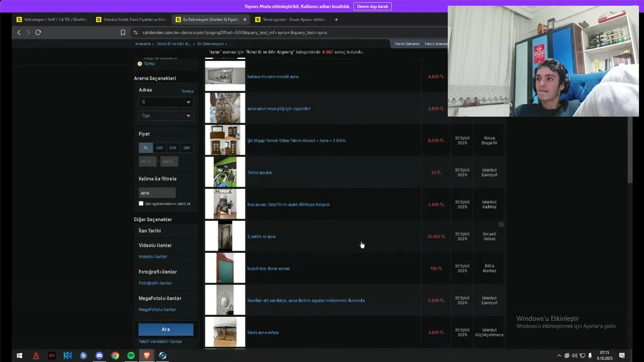This screenshot has width=644, height=362.
Task: Click Türkiye link beside Adres
Action: [x=187, y=92]
